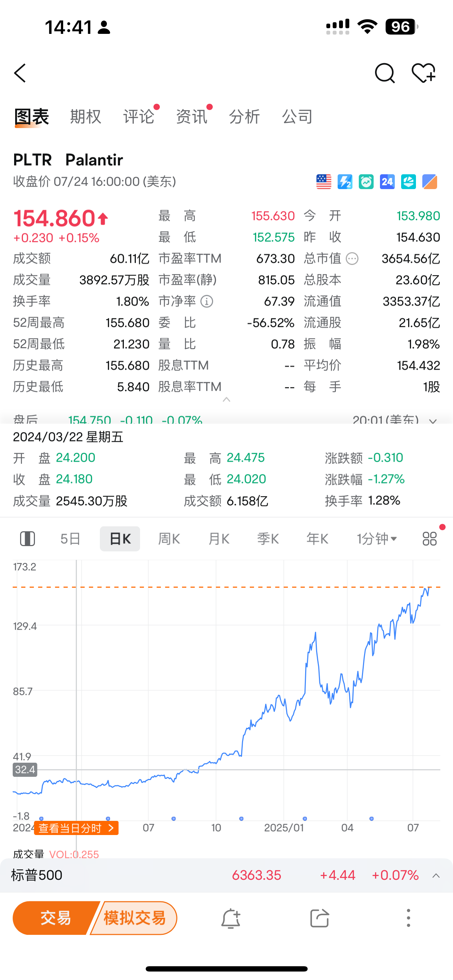Show price-to-book ratio info icon
Image resolution: width=453 pixels, height=980 pixels.
pos(206,301)
